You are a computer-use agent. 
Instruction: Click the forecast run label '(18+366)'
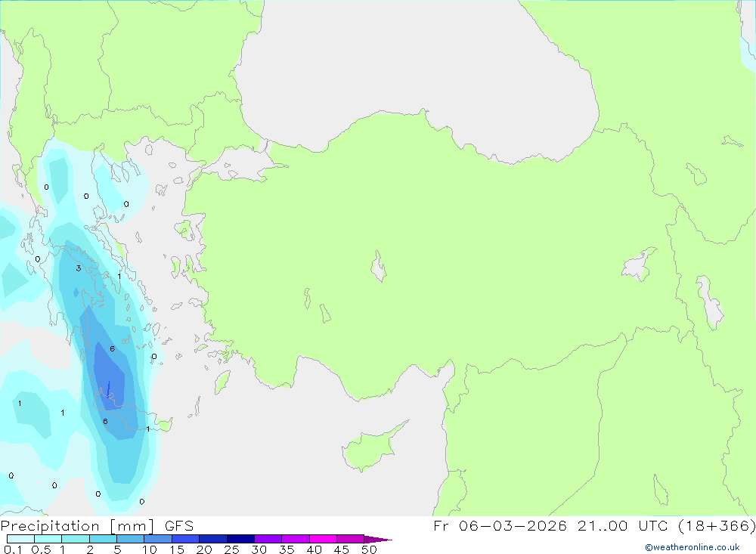717,526
